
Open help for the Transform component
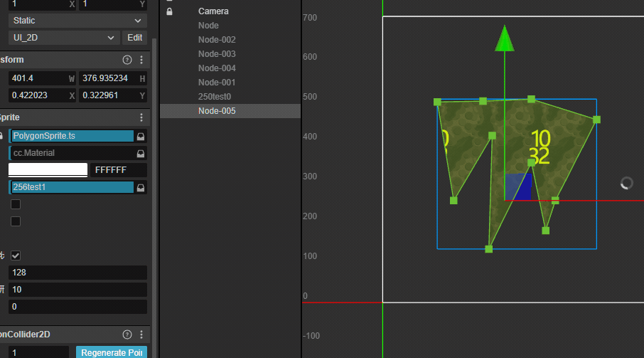(x=127, y=60)
